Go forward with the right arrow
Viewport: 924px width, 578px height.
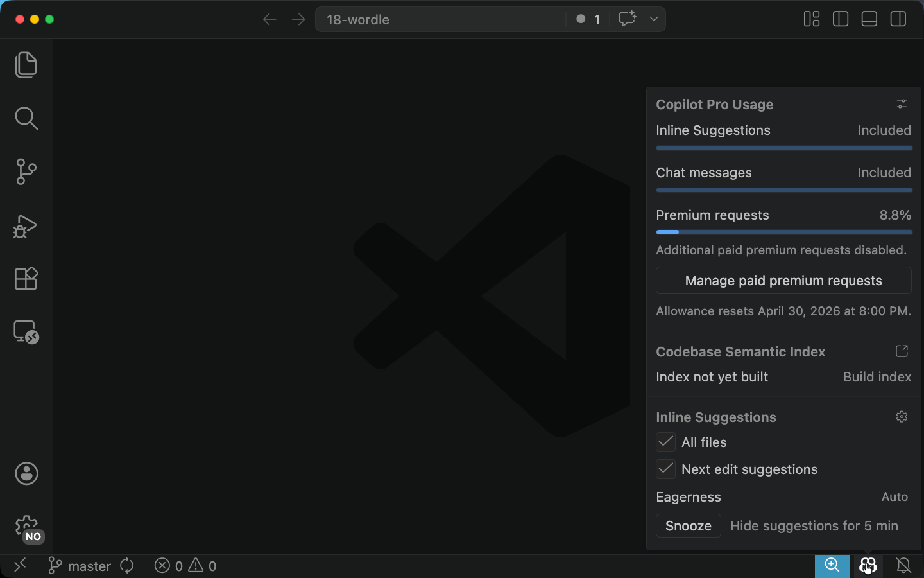coord(298,19)
